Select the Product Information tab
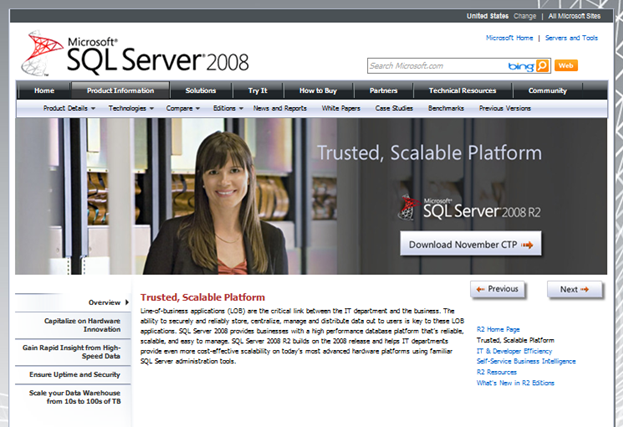 [x=120, y=91]
